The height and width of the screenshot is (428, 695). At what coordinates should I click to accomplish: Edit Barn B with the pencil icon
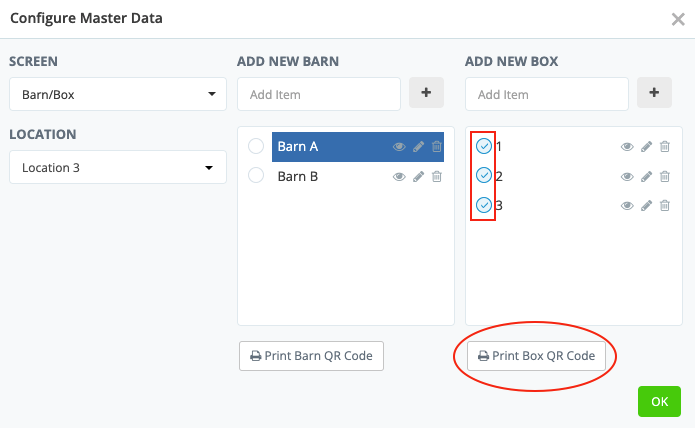418,177
